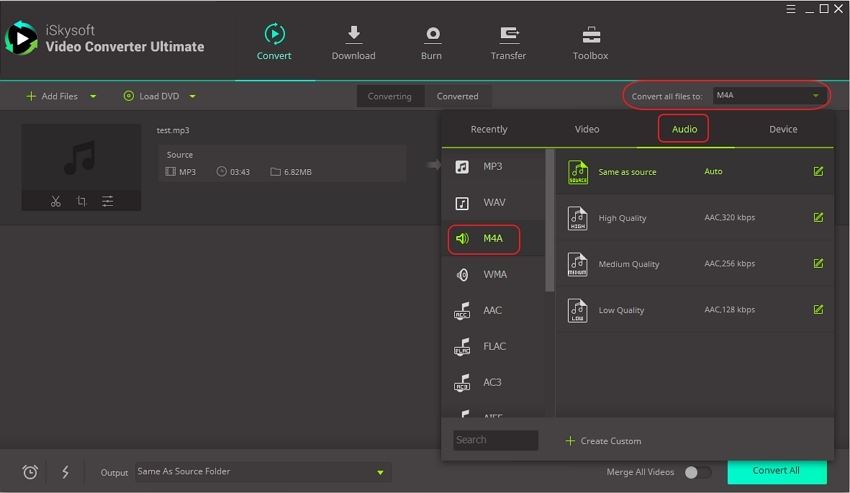Expand the Convert all files to dropdown

click(816, 96)
